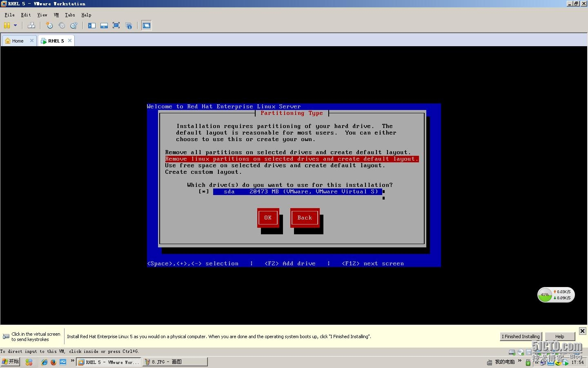Click the Take Snapshot toolbar icon
588x368 pixels.
[x=49, y=25]
